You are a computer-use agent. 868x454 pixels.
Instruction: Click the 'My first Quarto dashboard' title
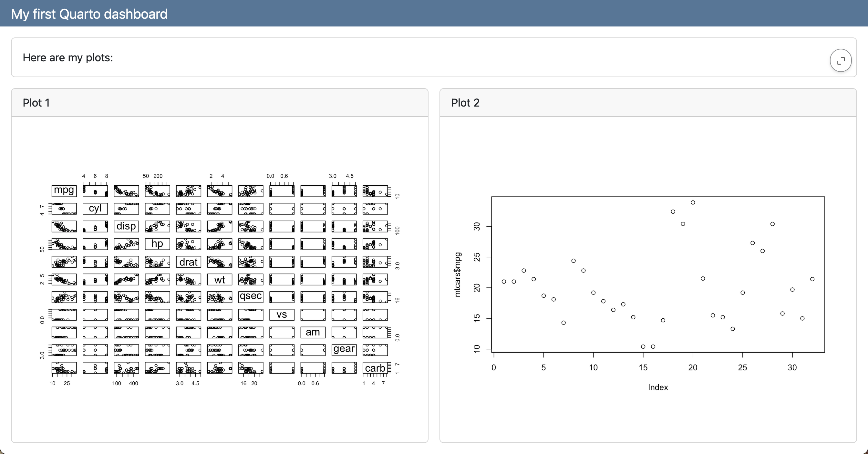[x=89, y=14]
